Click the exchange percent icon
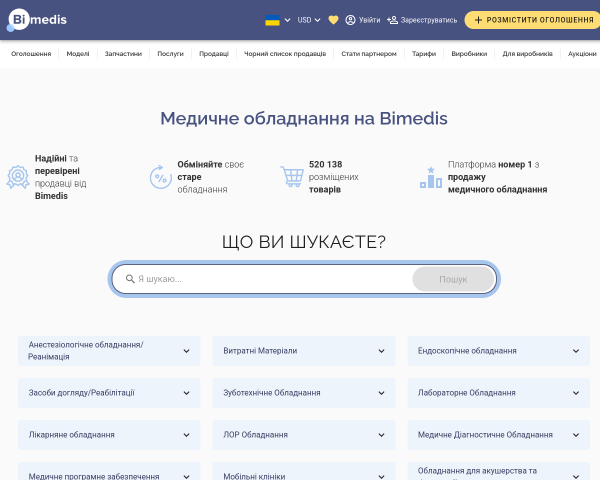This screenshot has width=600, height=480. tap(160, 177)
